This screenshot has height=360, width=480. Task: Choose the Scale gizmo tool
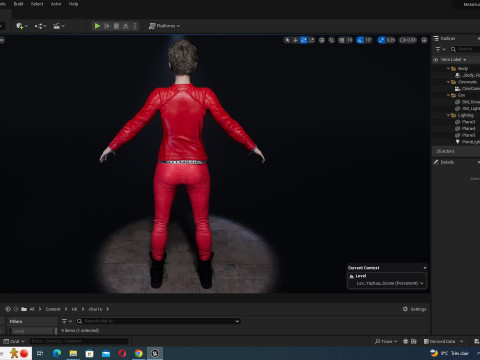click(x=311, y=40)
